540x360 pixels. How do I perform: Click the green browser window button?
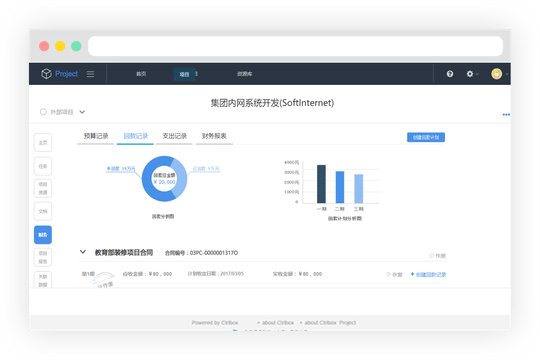[x=76, y=46]
